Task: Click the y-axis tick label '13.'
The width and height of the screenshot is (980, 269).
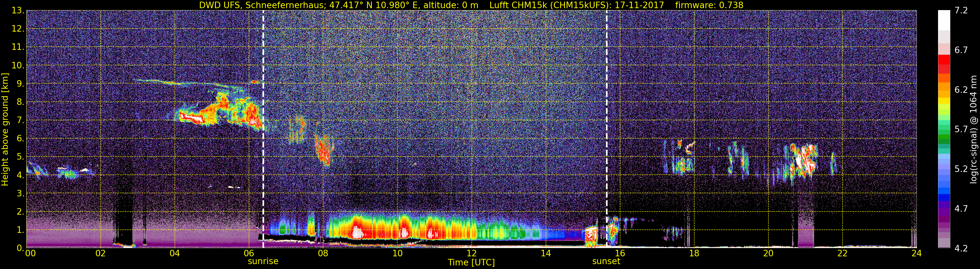Action: tap(18, 11)
